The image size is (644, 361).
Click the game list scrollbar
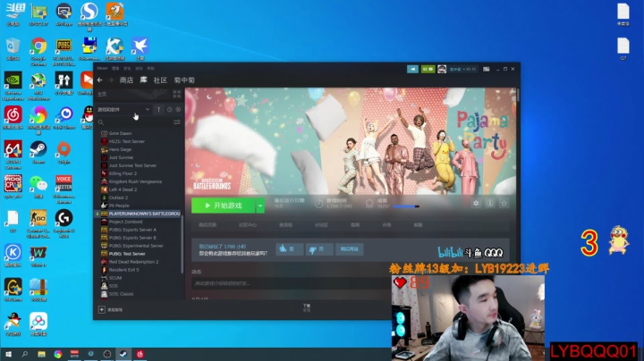pos(182,242)
